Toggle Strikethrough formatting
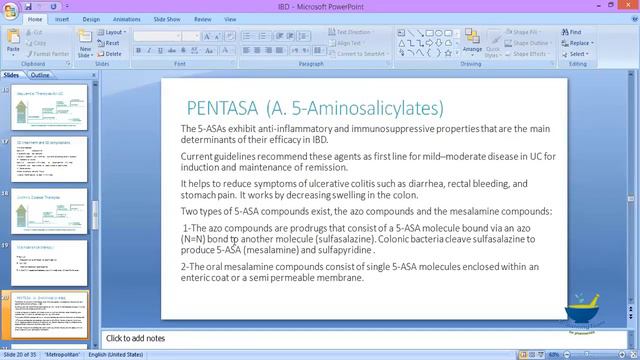The height and width of the screenshot is (360, 640). (171, 51)
